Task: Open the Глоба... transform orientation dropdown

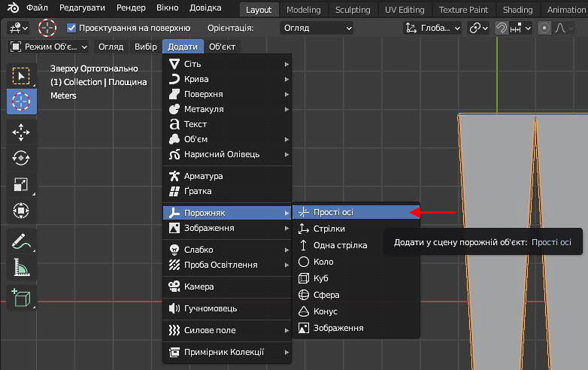Action: (432, 28)
